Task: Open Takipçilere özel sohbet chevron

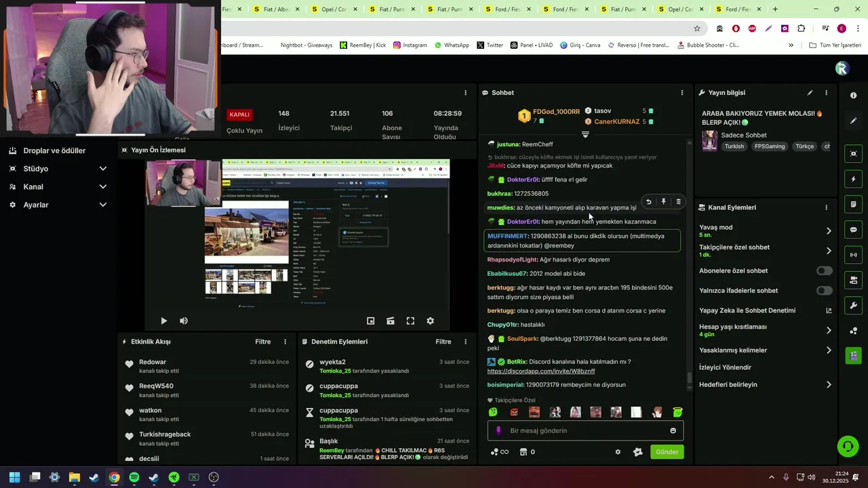Action: [829, 251]
